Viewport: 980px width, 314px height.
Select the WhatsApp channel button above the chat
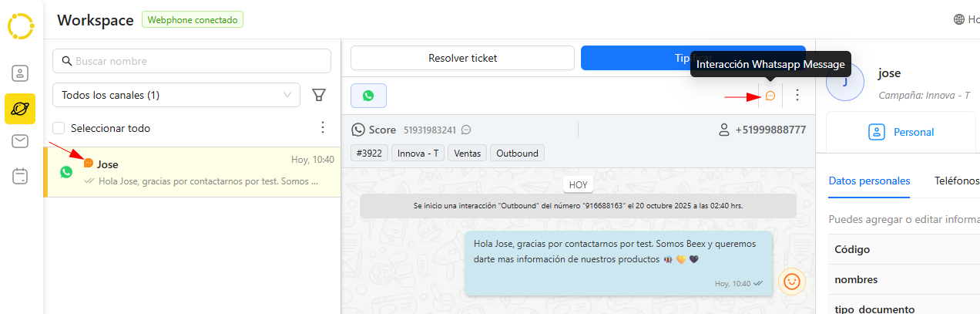[368, 96]
